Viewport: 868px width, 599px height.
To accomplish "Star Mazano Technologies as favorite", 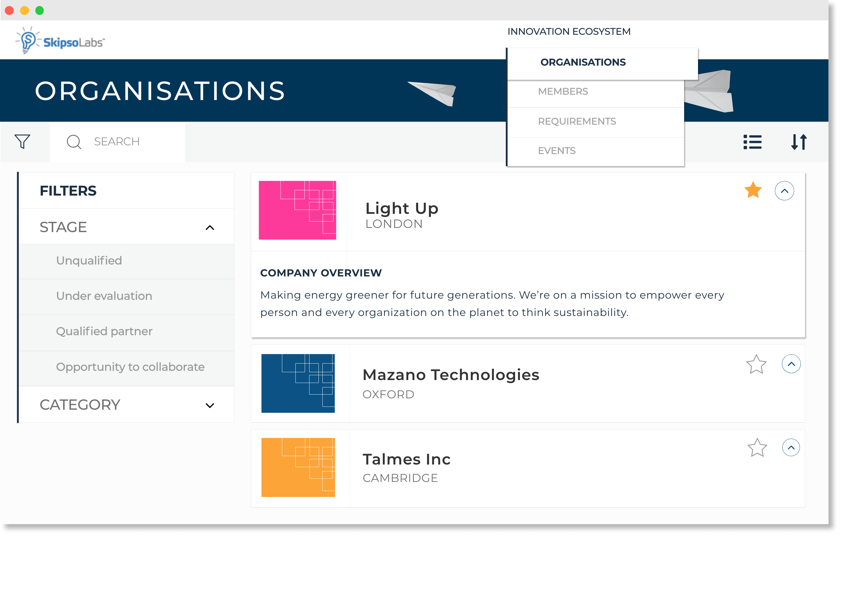I will click(756, 364).
